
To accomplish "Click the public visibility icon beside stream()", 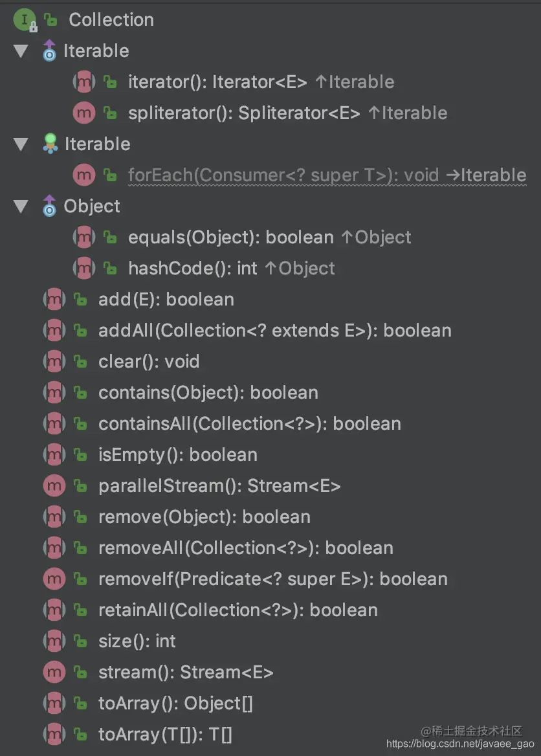I will point(80,673).
